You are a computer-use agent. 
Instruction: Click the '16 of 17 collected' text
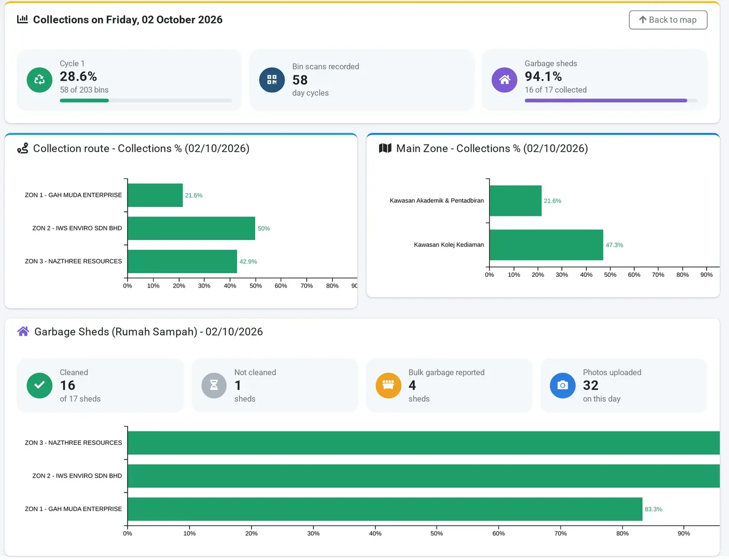point(556,90)
